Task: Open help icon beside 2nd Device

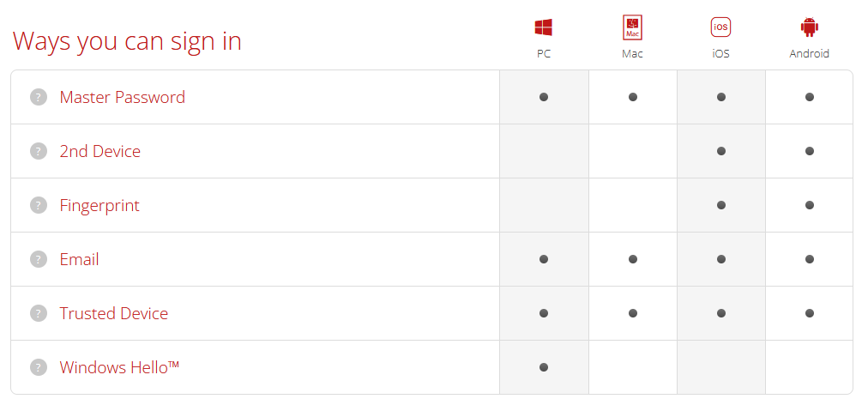Action: pyautogui.click(x=39, y=151)
